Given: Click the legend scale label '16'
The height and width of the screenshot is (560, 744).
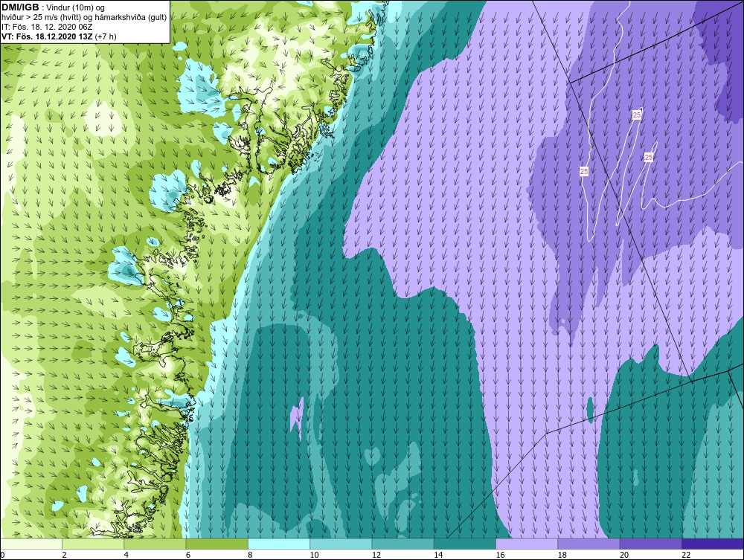Looking at the screenshot, I should click(500, 556).
